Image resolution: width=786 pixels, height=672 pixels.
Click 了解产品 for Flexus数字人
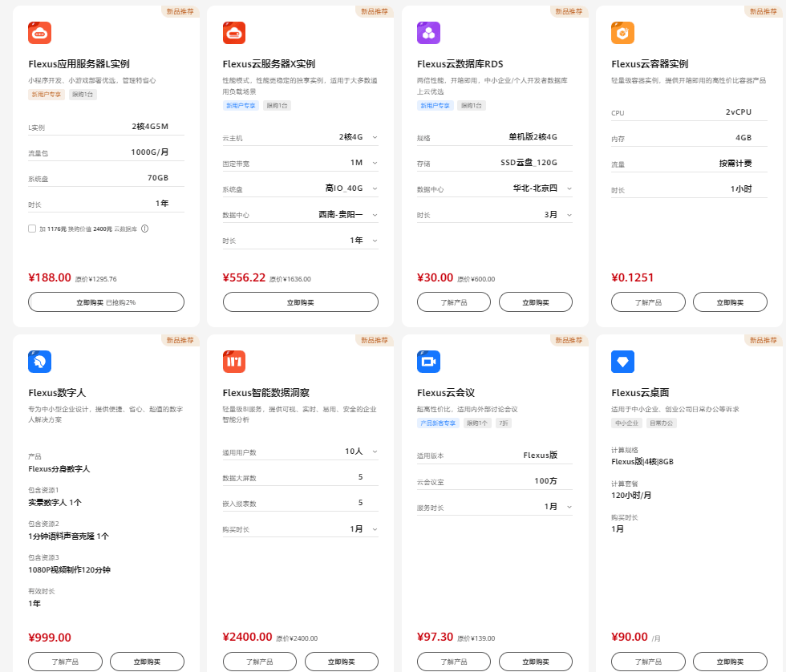pos(65,662)
